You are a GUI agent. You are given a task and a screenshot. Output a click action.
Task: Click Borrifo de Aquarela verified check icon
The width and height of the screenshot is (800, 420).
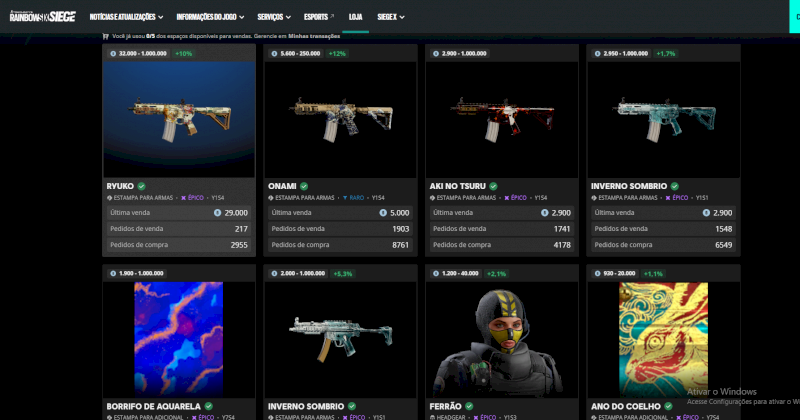209,406
